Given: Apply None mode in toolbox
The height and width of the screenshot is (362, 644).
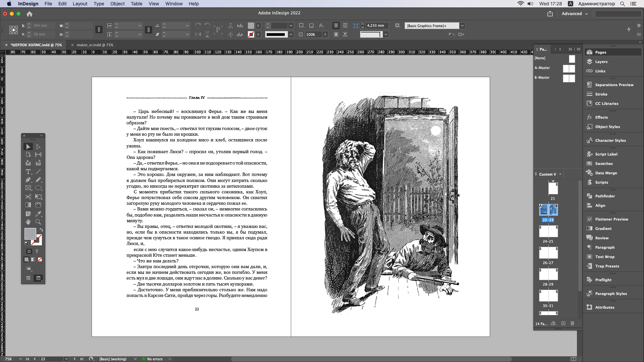Looking at the screenshot, I should click(x=40, y=259).
